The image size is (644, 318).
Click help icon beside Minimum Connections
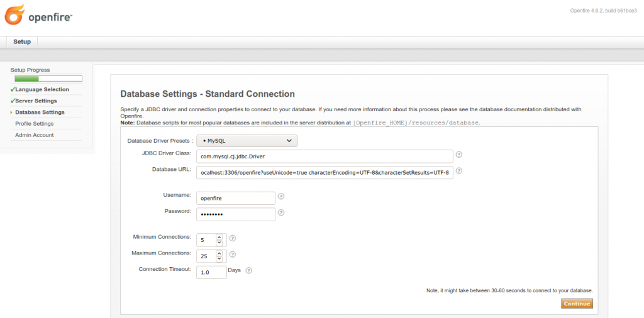pyautogui.click(x=233, y=238)
